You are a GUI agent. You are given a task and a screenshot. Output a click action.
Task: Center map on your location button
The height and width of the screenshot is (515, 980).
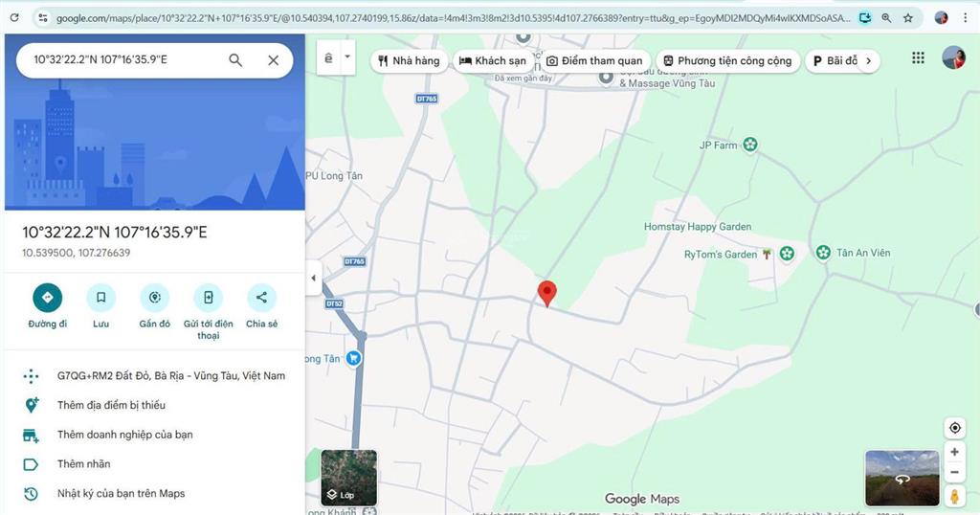point(954,428)
